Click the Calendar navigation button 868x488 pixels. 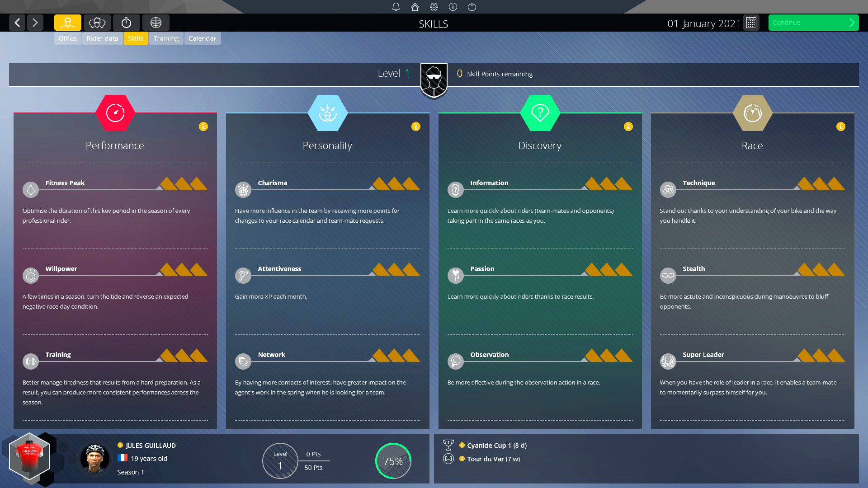click(x=202, y=38)
